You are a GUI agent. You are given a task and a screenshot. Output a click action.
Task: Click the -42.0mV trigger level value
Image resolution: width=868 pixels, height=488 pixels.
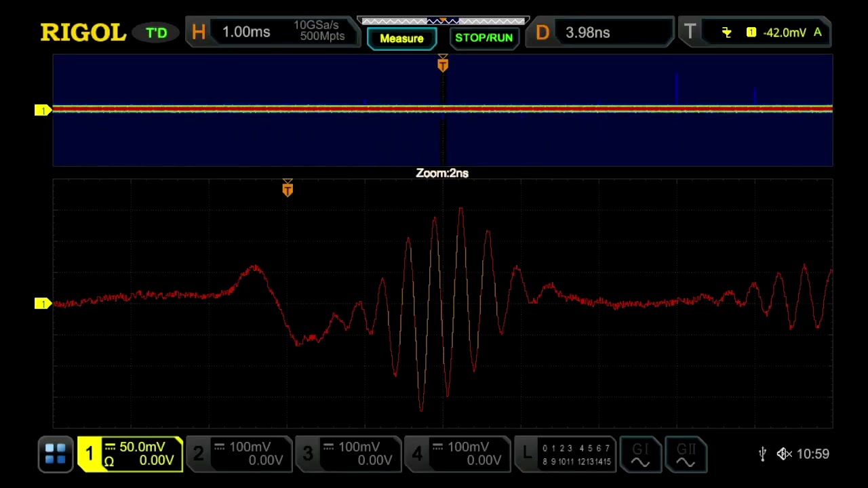785,33
